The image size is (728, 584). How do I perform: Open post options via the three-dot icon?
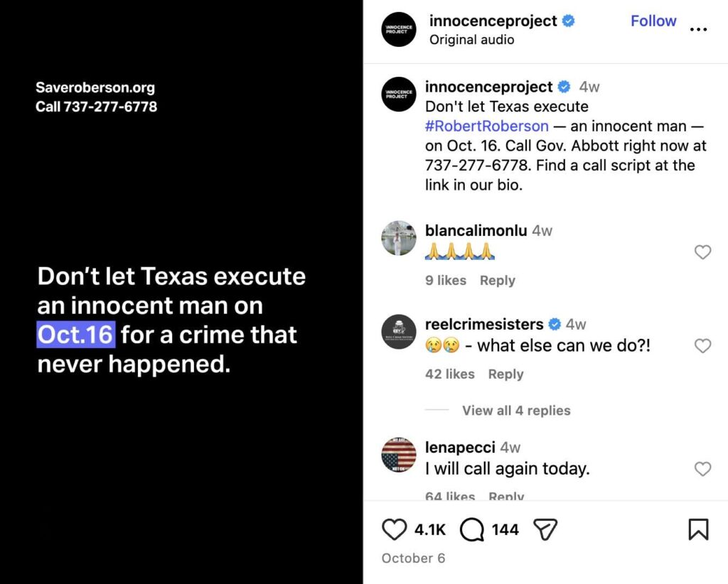[699, 29]
